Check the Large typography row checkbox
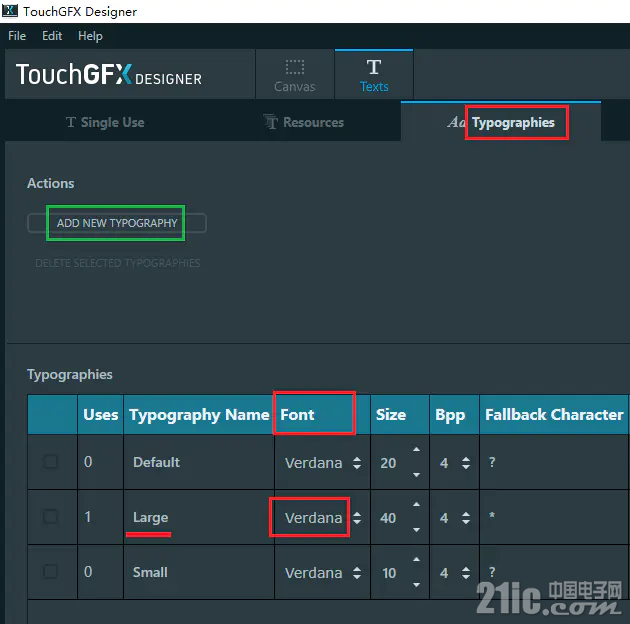630x624 pixels. 51,516
